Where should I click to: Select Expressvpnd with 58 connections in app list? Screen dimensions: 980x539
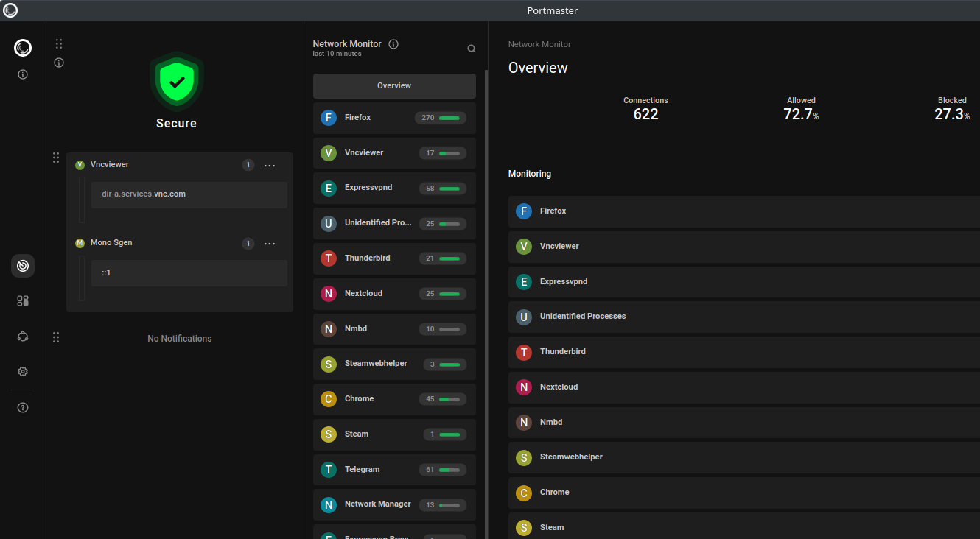(x=394, y=189)
